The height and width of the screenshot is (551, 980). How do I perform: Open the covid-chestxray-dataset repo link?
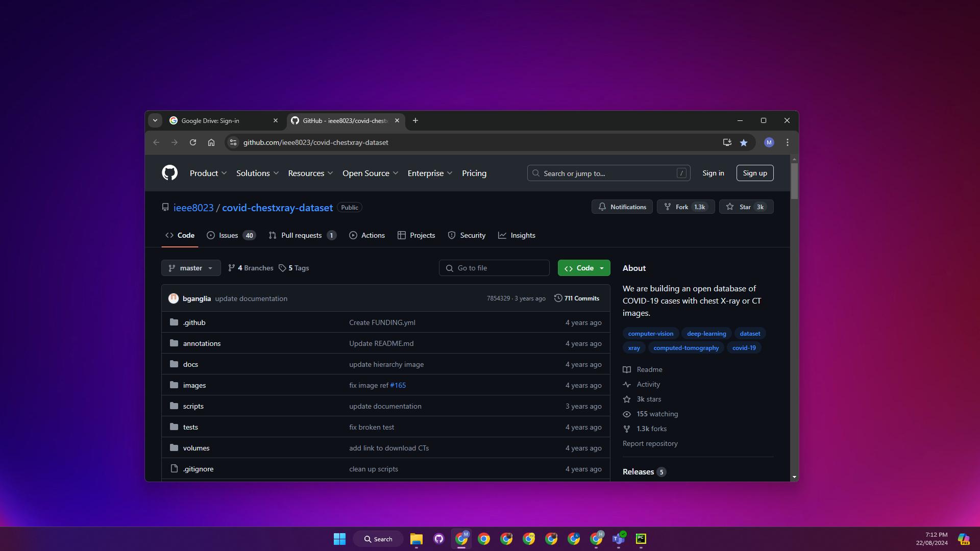tap(277, 208)
